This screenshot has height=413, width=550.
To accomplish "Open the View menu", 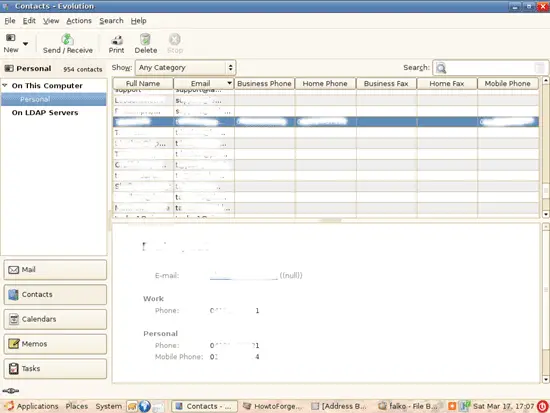I will (x=51, y=21).
